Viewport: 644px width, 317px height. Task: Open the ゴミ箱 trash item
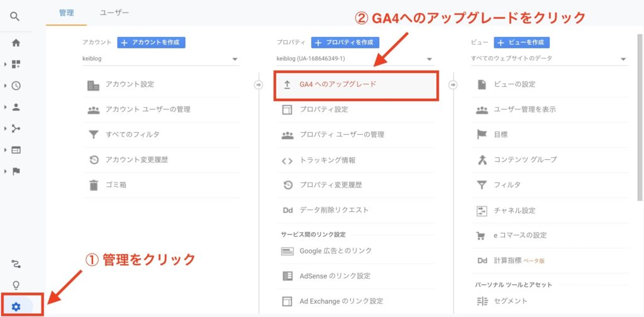coord(162,185)
